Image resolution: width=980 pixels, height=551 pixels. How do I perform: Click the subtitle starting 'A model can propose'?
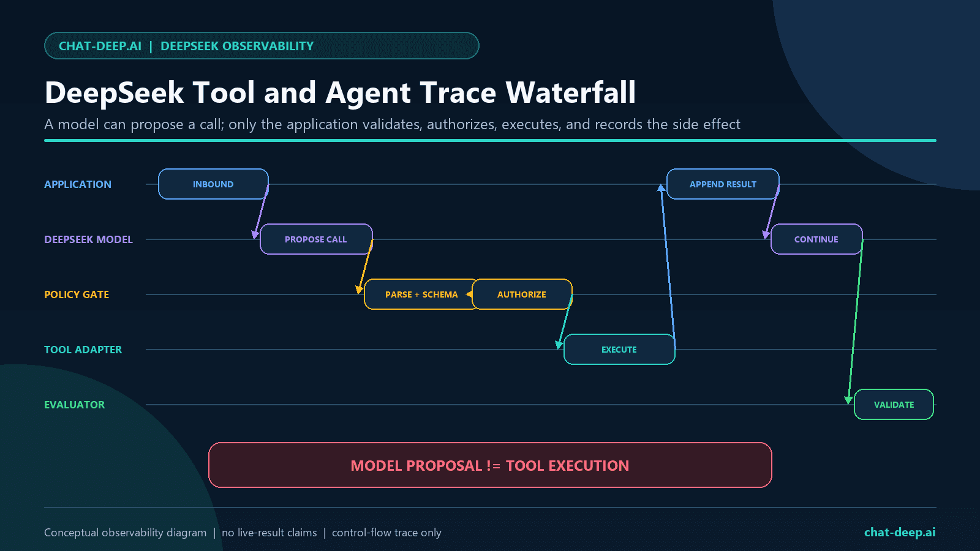tap(392, 124)
